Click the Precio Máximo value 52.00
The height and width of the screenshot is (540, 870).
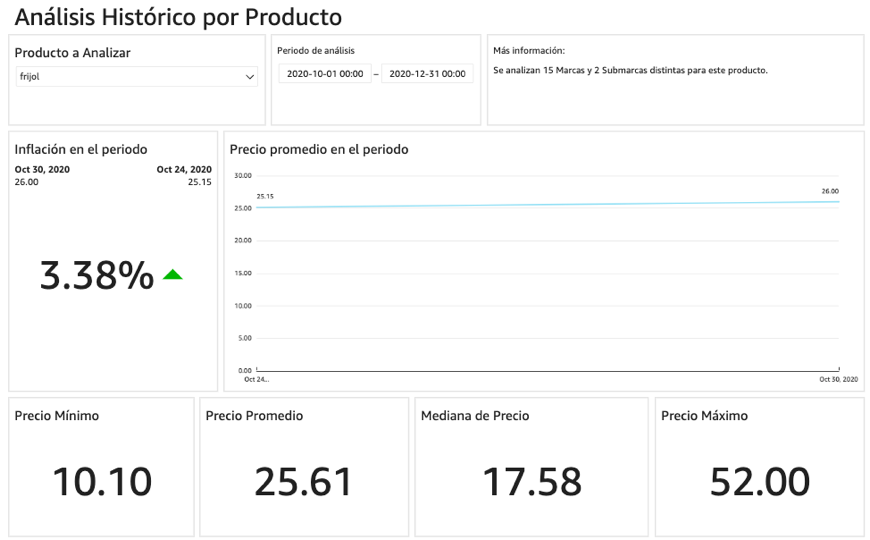[x=760, y=481]
